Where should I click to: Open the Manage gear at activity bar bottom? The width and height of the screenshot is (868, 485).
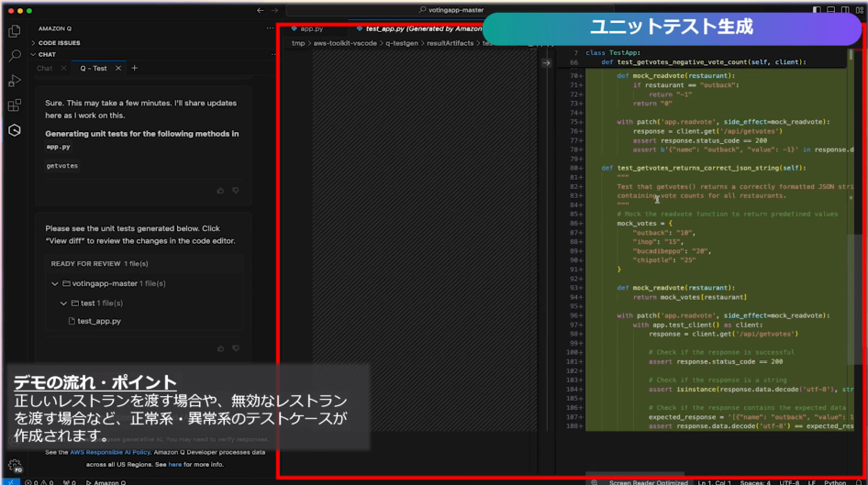click(x=15, y=465)
